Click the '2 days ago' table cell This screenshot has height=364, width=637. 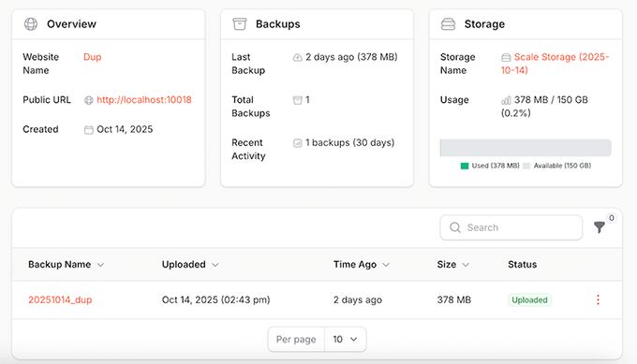(x=358, y=299)
